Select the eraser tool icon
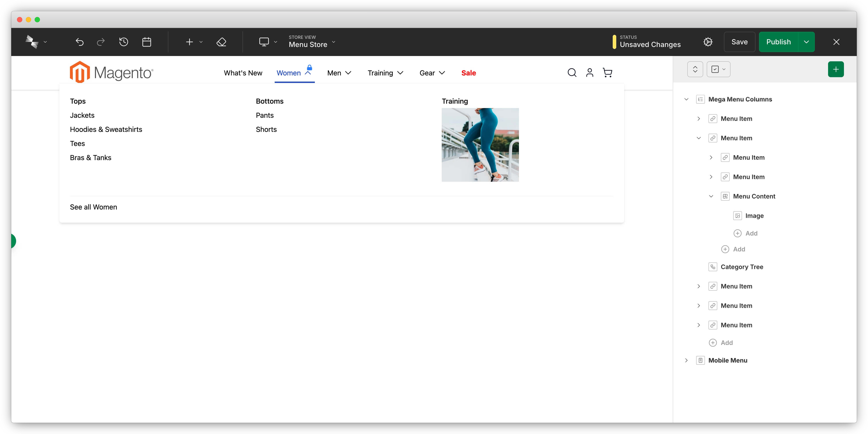Screen dimensions: 868x434 click(221, 42)
